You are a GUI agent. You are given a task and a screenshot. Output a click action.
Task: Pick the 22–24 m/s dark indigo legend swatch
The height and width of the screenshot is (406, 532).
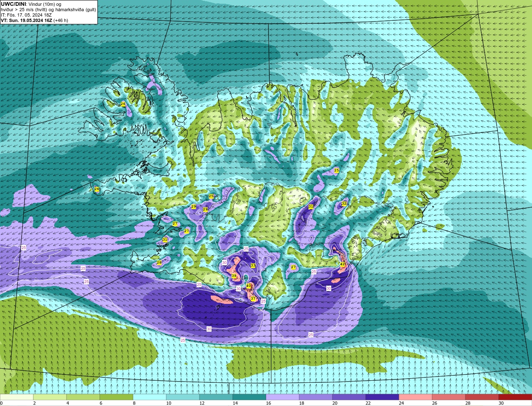tap(382, 397)
